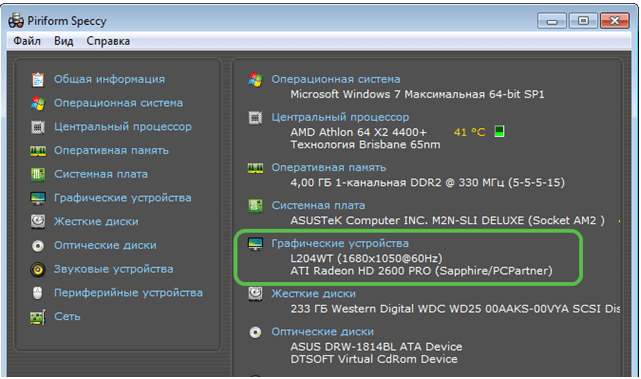641x379 pixels.
Task: Click DTSOFT Virtual CdRom Device text
Action: pyautogui.click(x=374, y=359)
